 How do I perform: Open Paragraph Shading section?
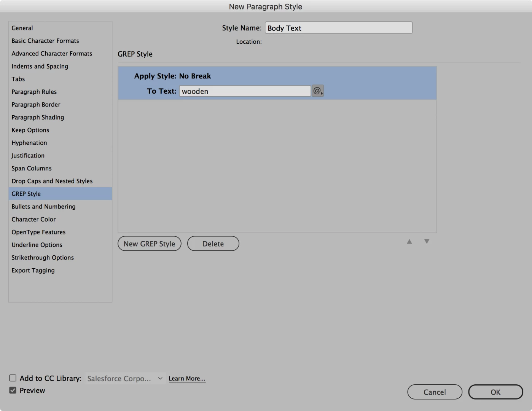[60, 117]
